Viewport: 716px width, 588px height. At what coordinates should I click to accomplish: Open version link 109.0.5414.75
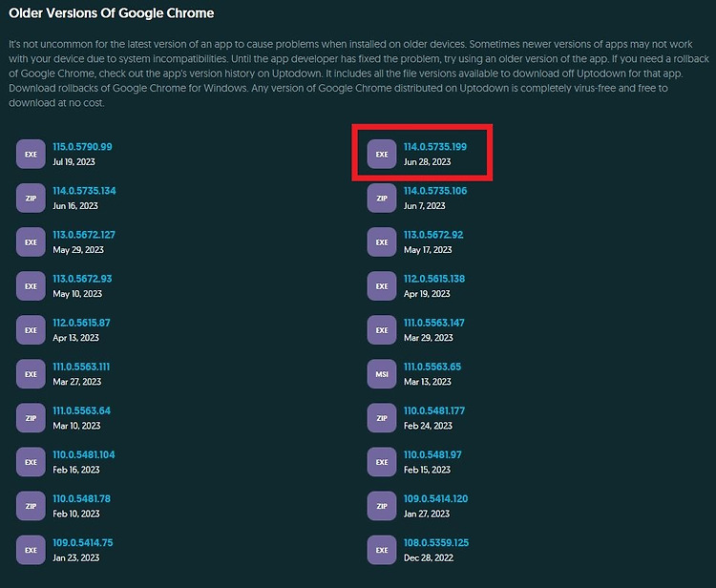coord(83,542)
